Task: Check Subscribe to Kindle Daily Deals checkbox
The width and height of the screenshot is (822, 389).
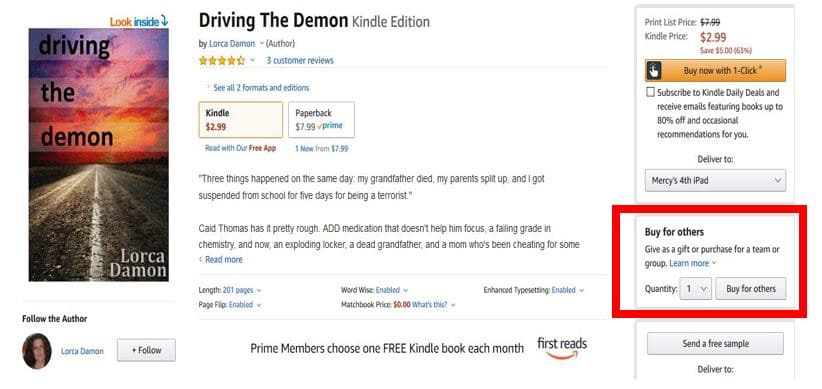Action: [x=650, y=92]
